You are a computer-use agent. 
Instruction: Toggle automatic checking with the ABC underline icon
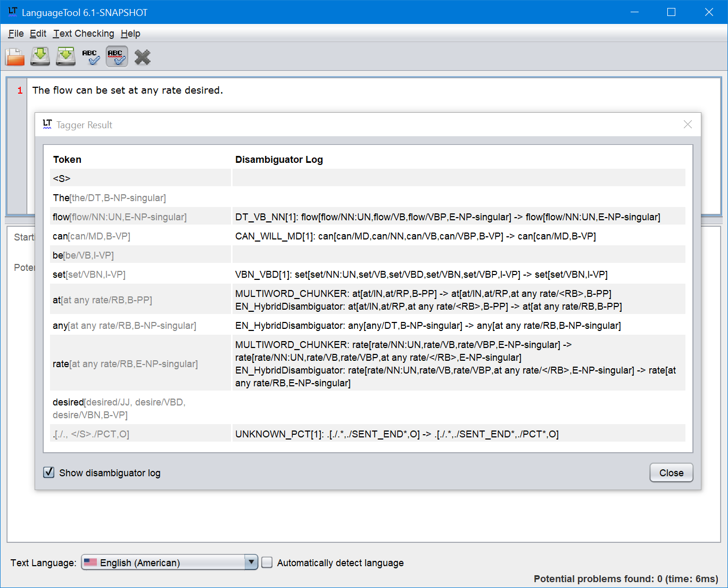tap(117, 56)
